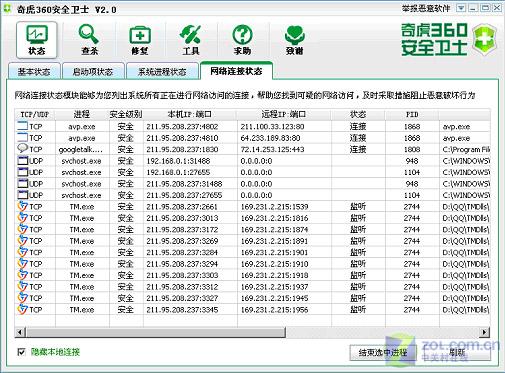Sort by the 状态 column header
The height and width of the screenshot is (373, 505).
[x=358, y=114]
